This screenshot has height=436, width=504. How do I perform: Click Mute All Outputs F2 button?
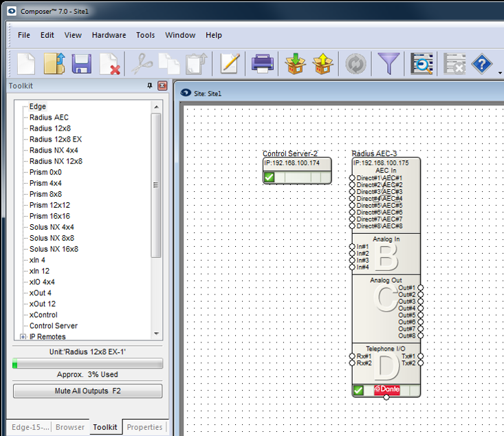[x=87, y=391]
